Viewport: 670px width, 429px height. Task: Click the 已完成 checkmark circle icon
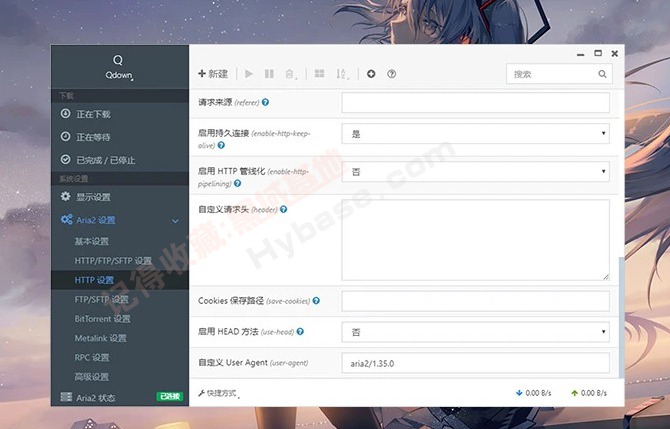pos(65,159)
